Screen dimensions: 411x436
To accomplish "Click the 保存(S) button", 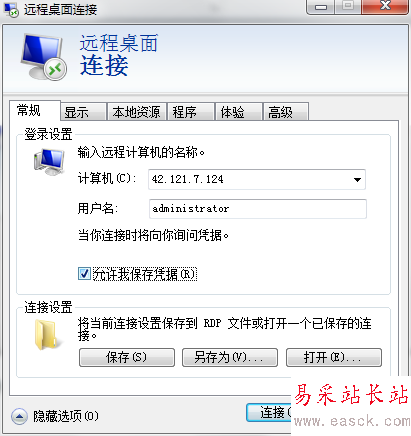I will (127, 357).
